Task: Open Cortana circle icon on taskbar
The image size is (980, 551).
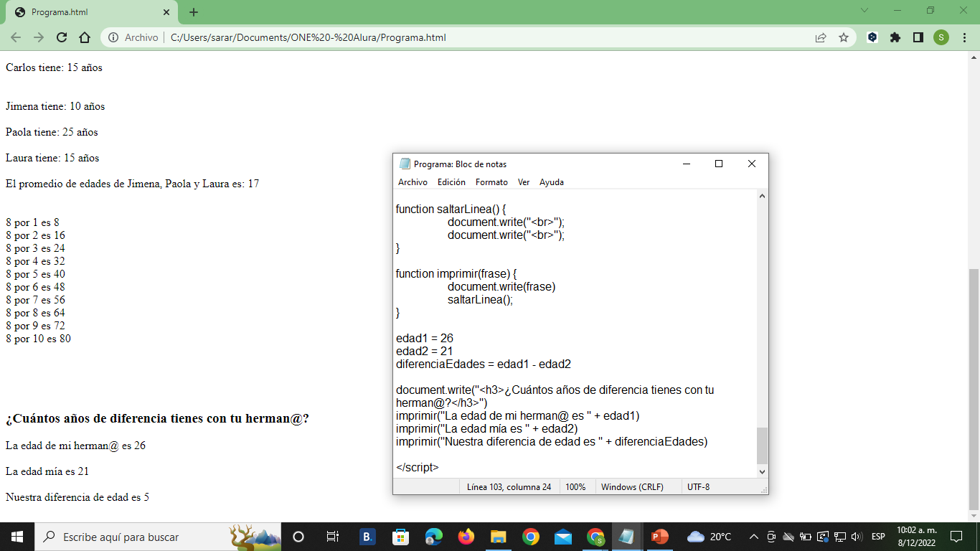Action: (x=298, y=537)
